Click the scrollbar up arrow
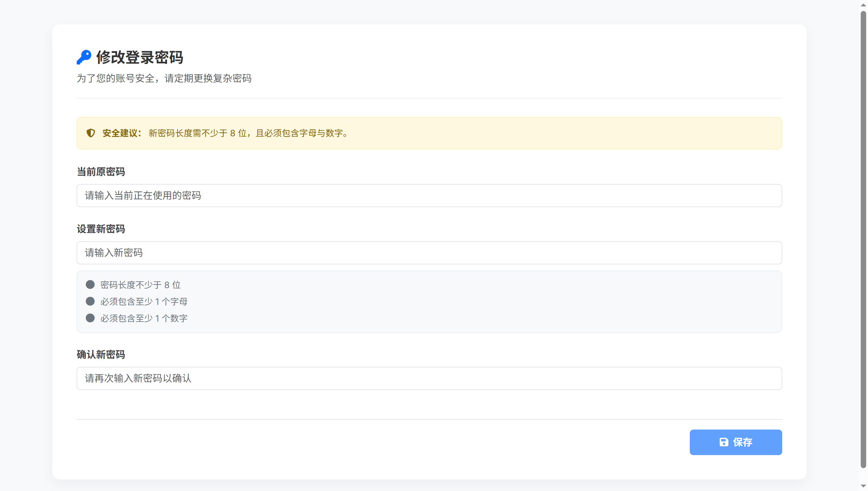Image resolution: width=868 pixels, height=491 pixels. click(x=863, y=5)
